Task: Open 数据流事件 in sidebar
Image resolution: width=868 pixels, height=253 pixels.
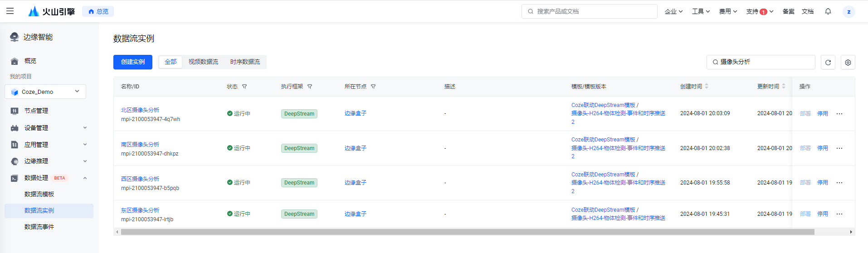Action: click(39, 227)
